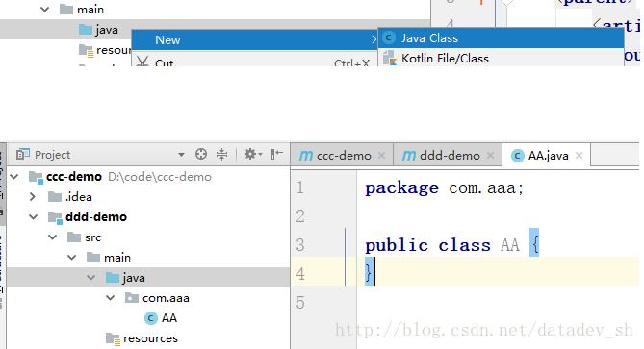Collapse the ddd-demo module node
Image resolution: width=644 pixels, height=349 pixels.
[x=34, y=217]
